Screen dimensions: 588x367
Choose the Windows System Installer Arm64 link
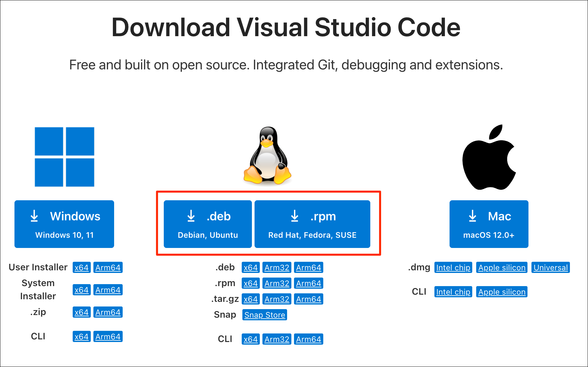tap(108, 290)
